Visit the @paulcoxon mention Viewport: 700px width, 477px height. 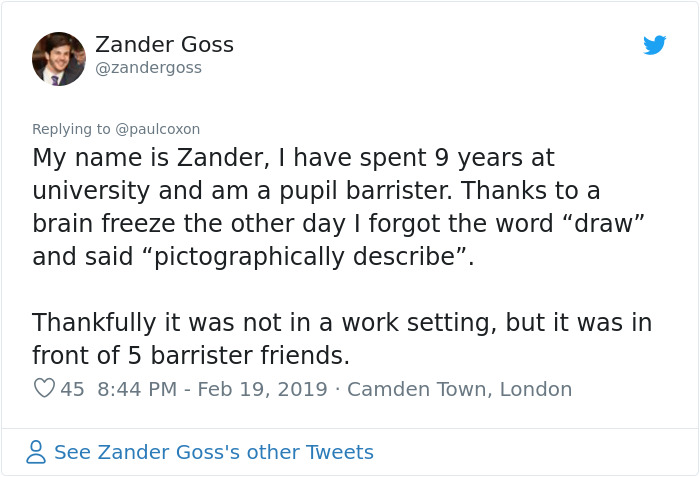[158, 129]
